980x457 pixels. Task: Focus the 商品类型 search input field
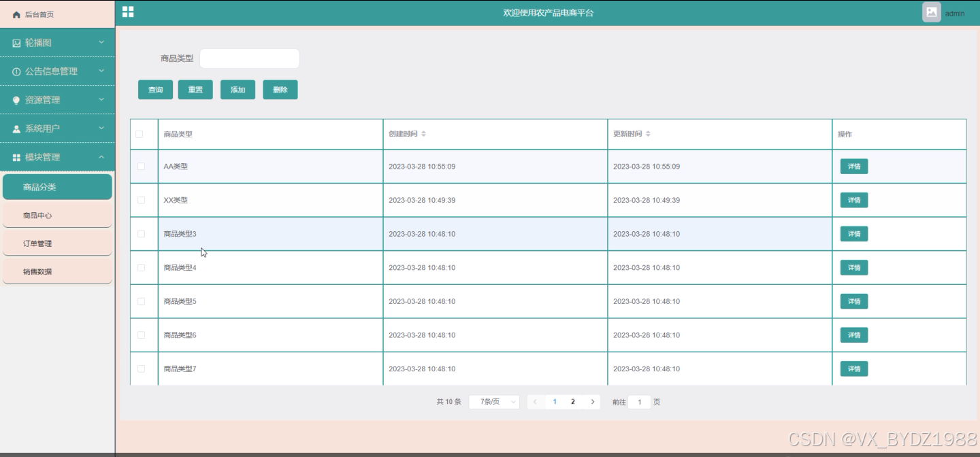[x=249, y=58]
